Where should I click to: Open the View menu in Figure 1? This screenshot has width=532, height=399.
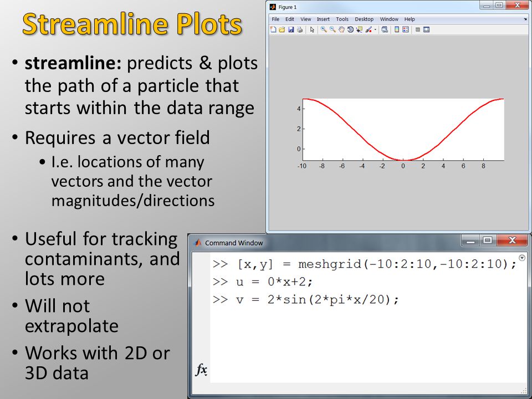click(306, 19)
